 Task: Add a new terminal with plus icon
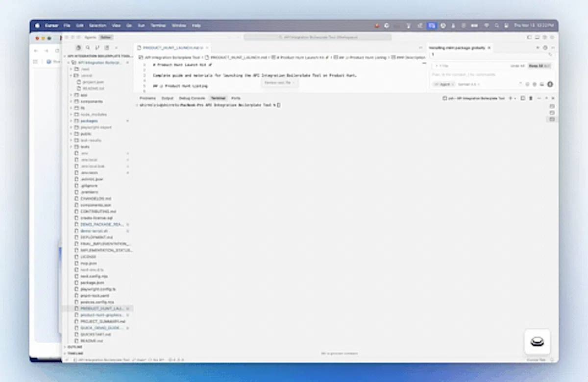click(510, 98)
